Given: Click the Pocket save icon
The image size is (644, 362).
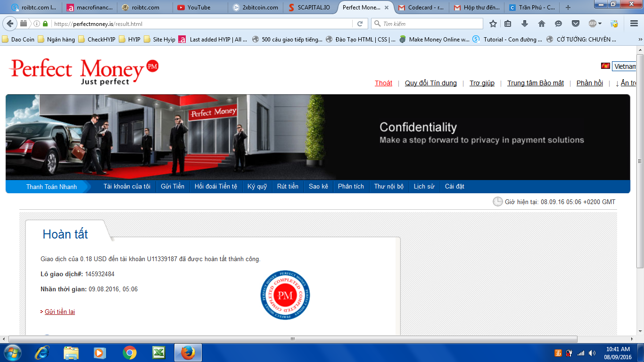Looking at the screenshot, I should coord(576,24).
